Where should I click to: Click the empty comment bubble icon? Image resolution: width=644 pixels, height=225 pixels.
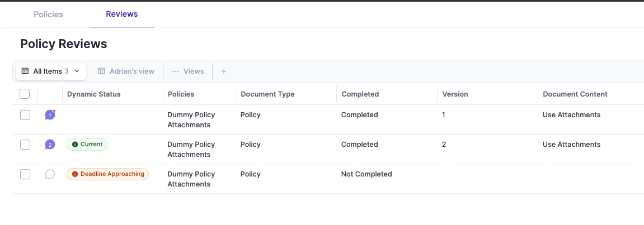(50, 174)
